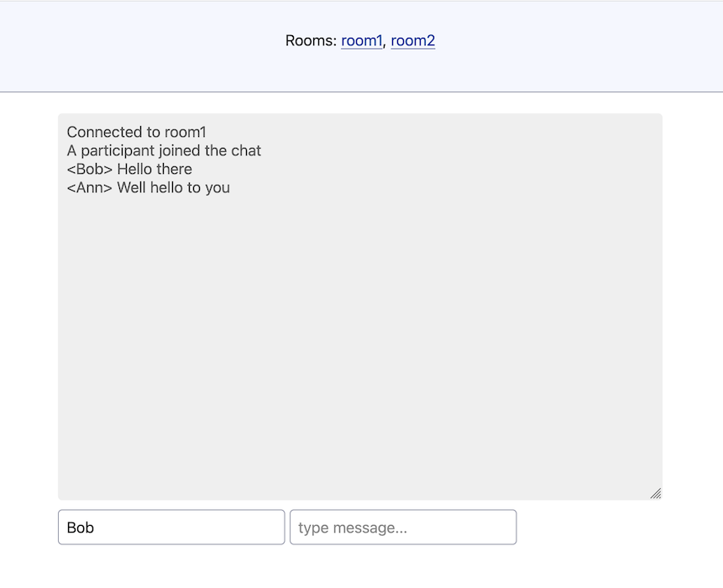The width and height of the screenshot is (723, 588).
Task: Click "Hello there" text in Bob's message
Action: click(155, 169)
